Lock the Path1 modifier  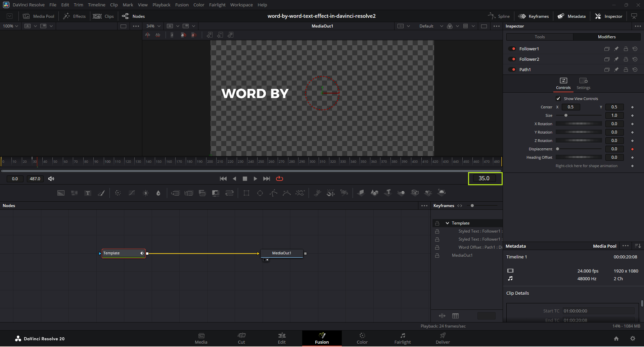point(626,70)
